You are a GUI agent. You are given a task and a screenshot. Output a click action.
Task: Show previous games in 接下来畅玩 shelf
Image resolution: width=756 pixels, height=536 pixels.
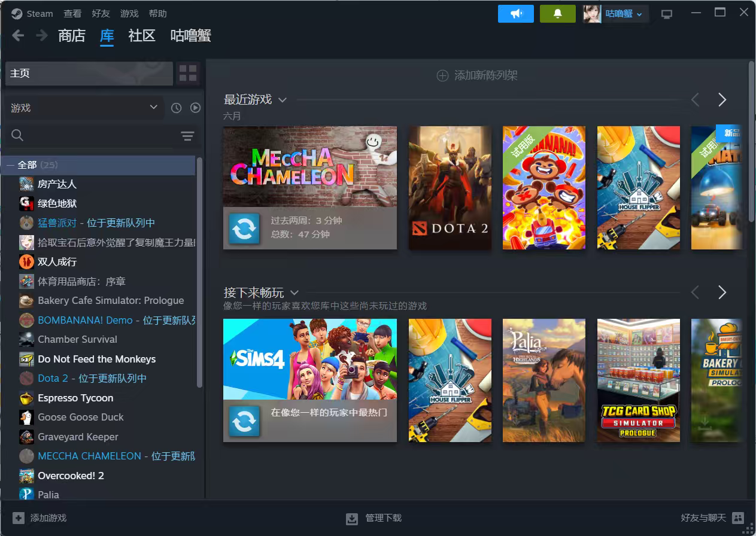[x=695, y=293]
